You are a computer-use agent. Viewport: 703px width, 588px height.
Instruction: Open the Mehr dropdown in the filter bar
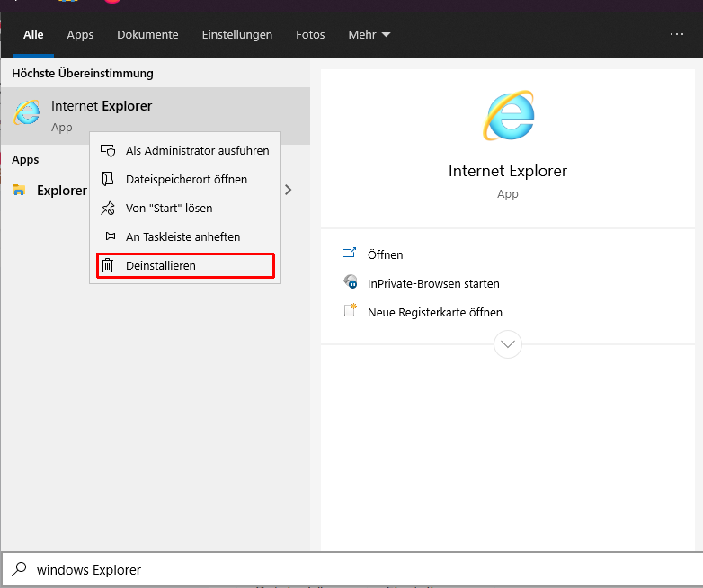coord(369,35)
